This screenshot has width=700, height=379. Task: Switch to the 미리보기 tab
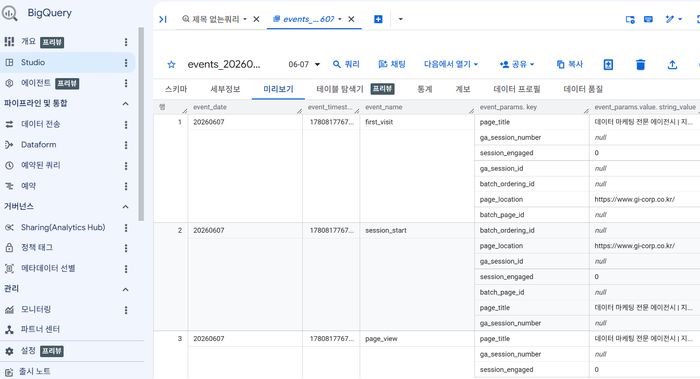point(278,89)
